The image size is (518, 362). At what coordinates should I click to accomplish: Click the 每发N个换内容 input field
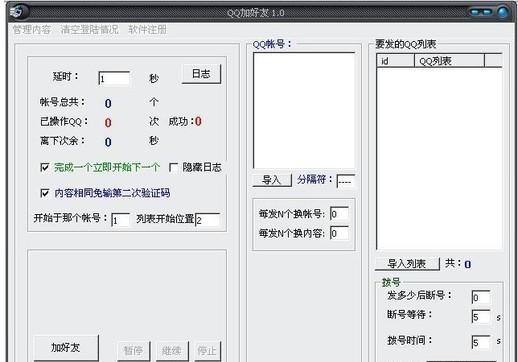339,233
